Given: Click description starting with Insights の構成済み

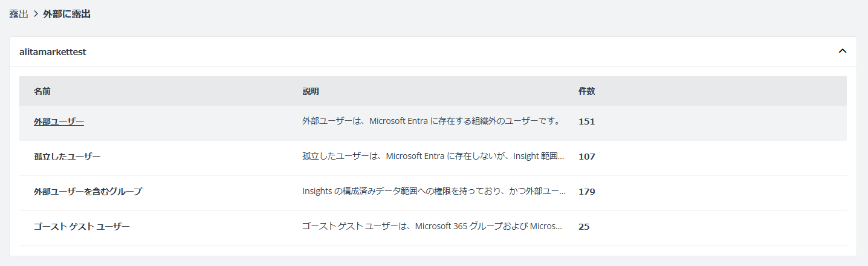Looking at the screenshot, I should pos(434,191).
